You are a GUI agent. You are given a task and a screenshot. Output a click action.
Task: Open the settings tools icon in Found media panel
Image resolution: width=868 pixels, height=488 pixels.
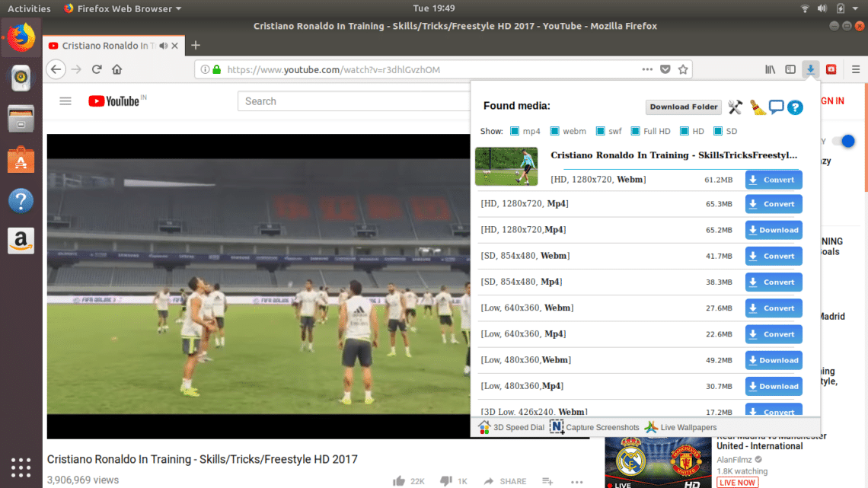click(735, 107)
